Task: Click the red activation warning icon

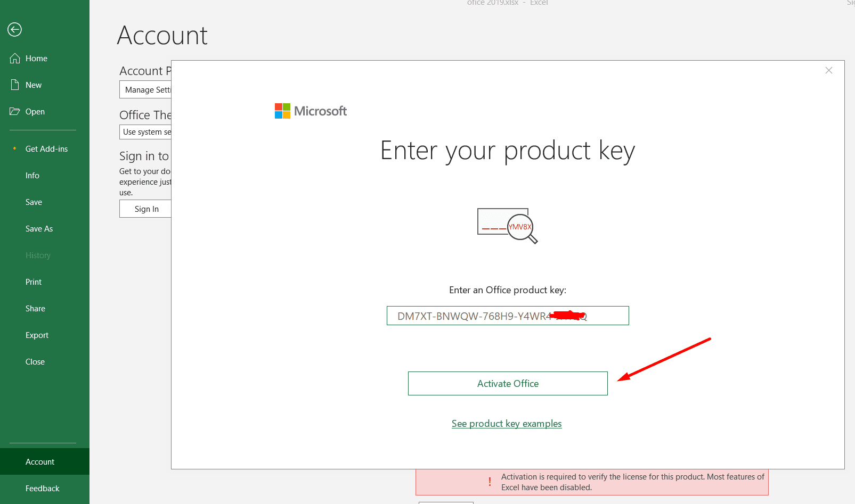Action: 490,482
